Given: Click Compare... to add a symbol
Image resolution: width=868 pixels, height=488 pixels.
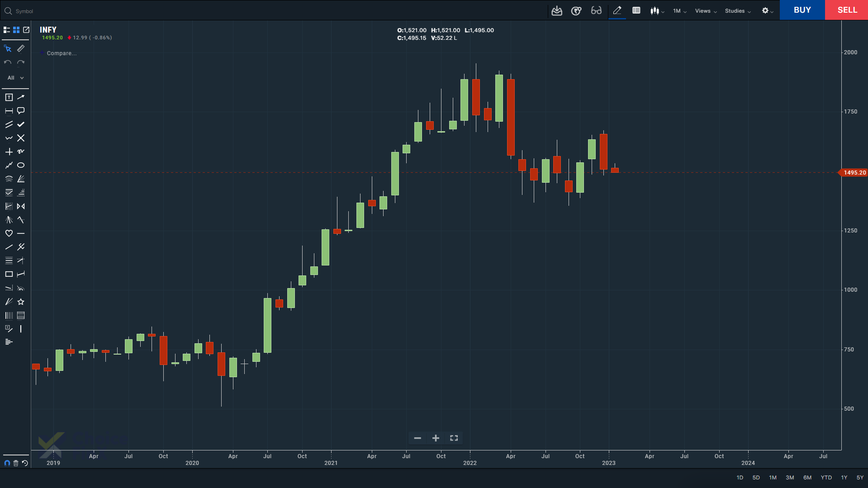Looking at the screenshot, I should (62, 53).
